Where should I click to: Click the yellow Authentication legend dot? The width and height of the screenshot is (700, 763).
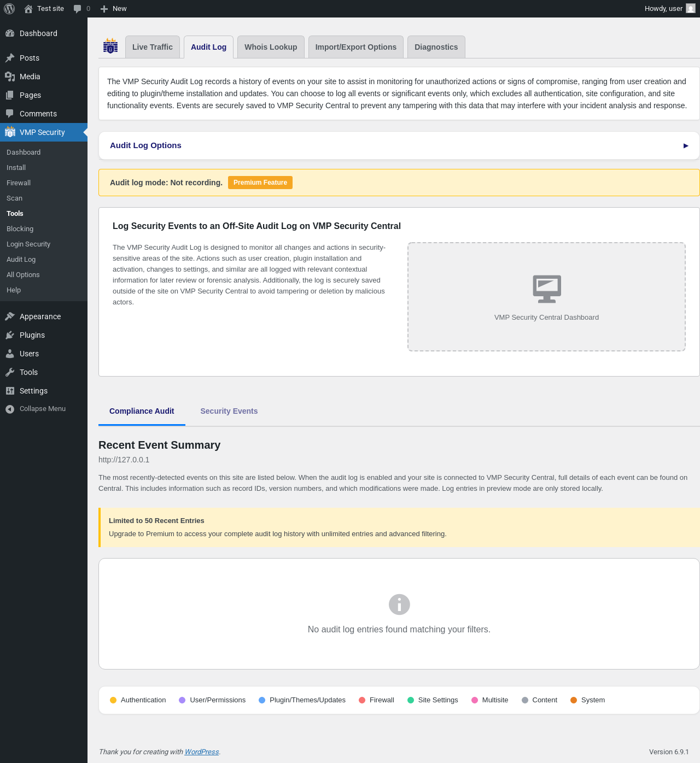[113, 700]
